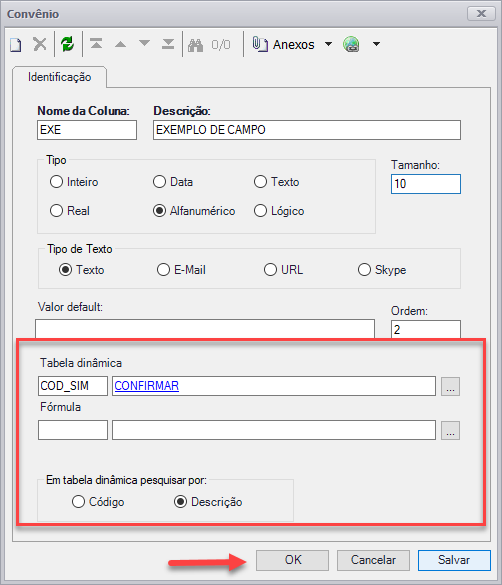Image resolution: width=502 pixels, height=585 pixels.
Task: Choose Skype text type
Action: (x=382, y=270)
